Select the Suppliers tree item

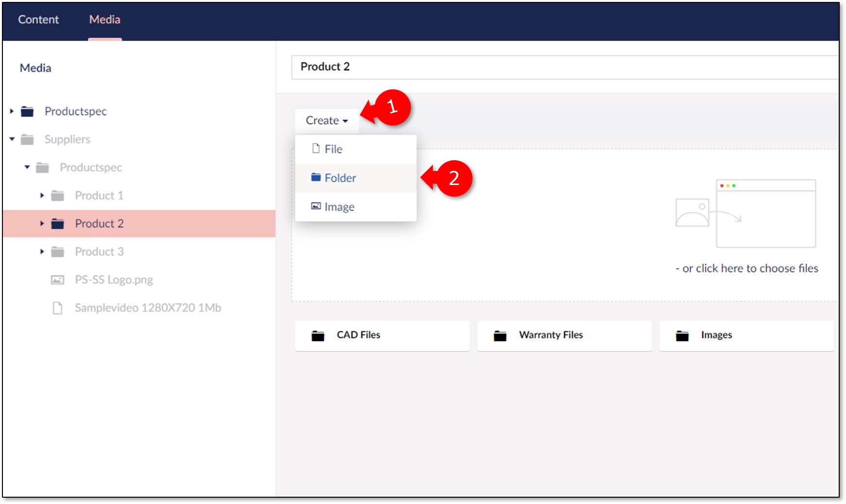coord(68,139)
